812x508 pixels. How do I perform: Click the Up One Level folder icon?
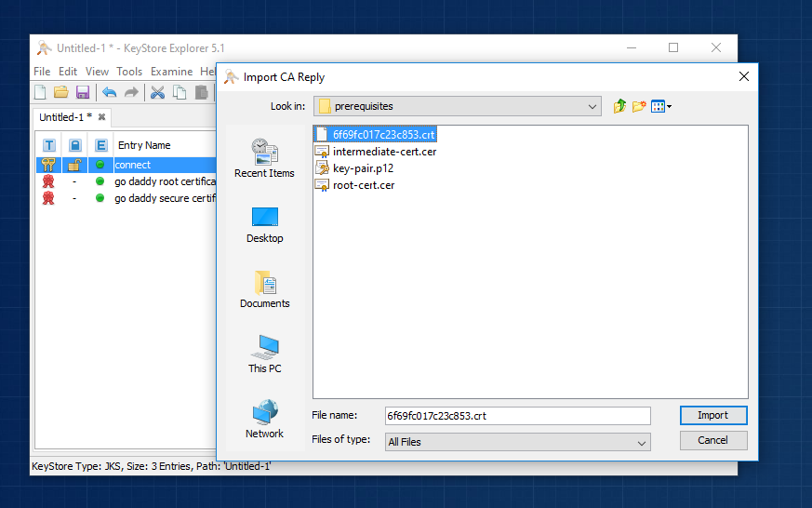(620, 107)
